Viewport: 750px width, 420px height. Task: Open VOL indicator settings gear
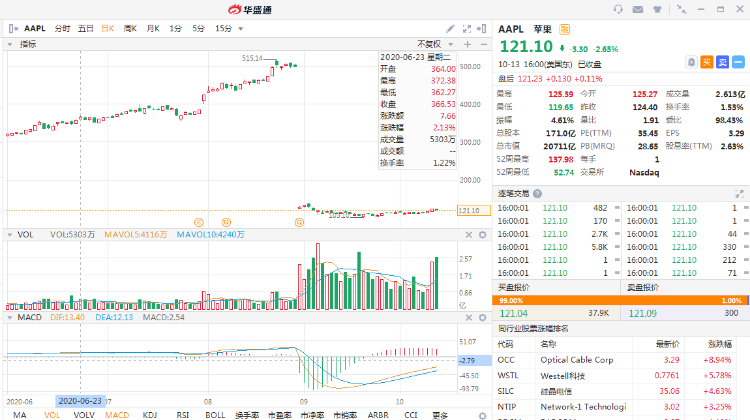(x=483, y=235)
